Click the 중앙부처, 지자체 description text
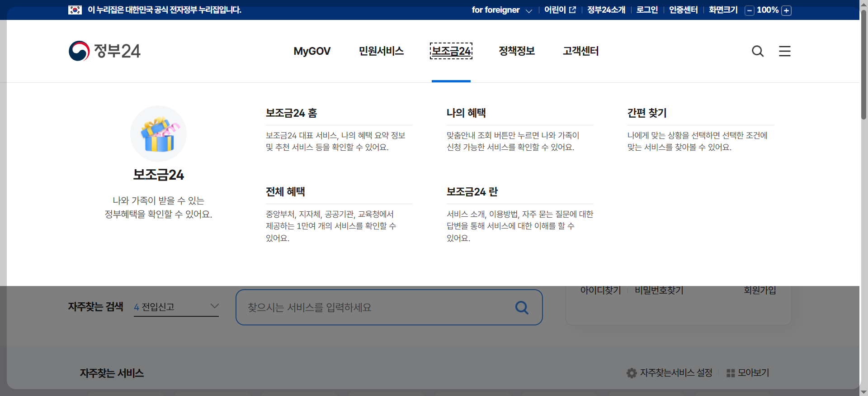The height and width of the screenshot is (396, 868). tap(331, 226)
